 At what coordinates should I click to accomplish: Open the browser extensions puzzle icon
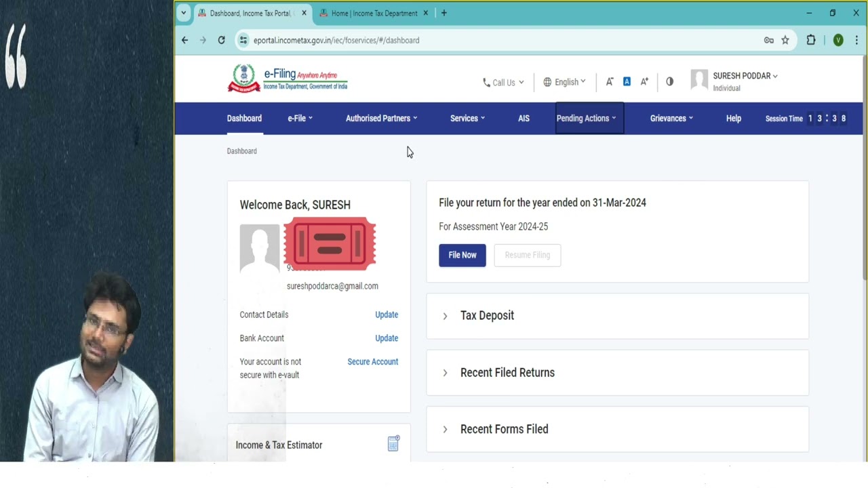[811, 40]
